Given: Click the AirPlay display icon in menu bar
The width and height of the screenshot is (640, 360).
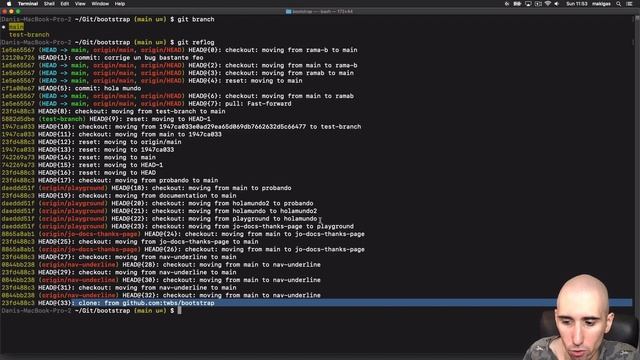Looking at the screenshot, I should pos(528,4).
